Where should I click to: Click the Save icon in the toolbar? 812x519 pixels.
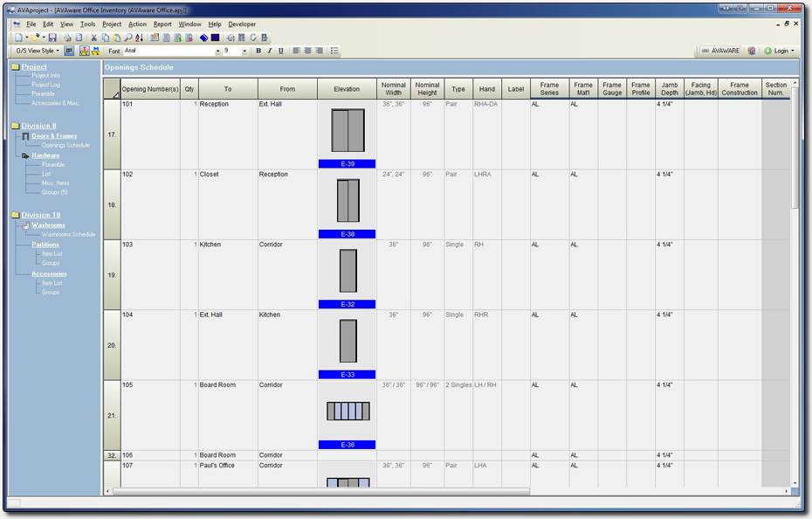pyautogui.click(x=52, y=38)
